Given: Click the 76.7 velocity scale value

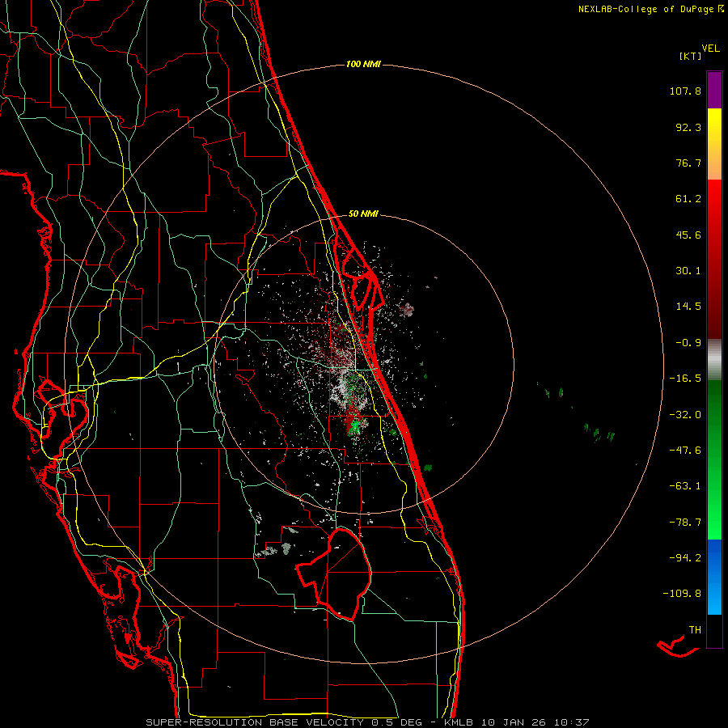Looking at the screenshot, I should pyautogui.click(x=688, y=163).
